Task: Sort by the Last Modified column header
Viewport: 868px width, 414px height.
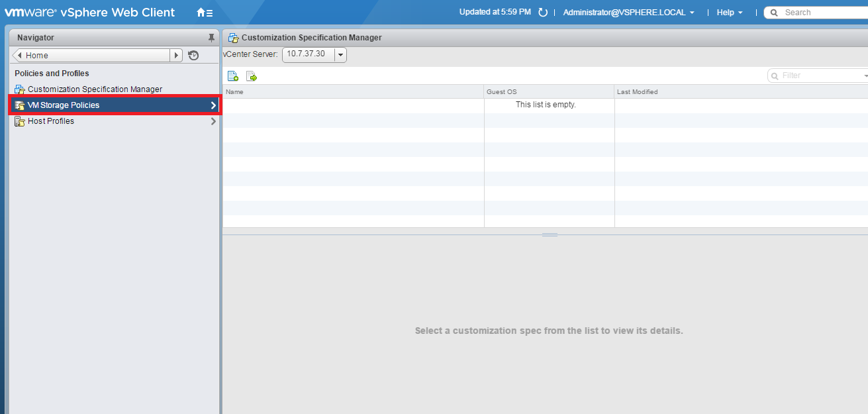Action: pos(741,92)
